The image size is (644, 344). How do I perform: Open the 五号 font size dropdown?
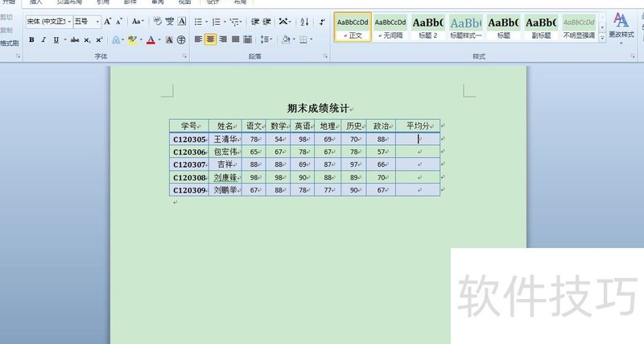click(97, 22)
